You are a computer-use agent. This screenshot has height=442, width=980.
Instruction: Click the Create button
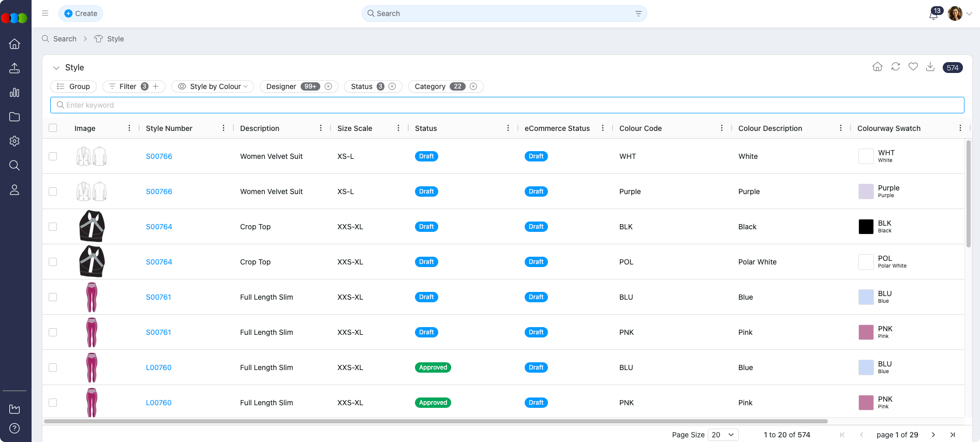[x=81, y=13]
